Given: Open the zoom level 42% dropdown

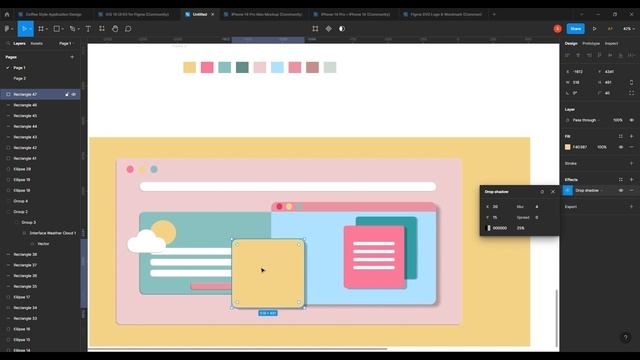Looking at the screenshot, I should tap(629, 29).
